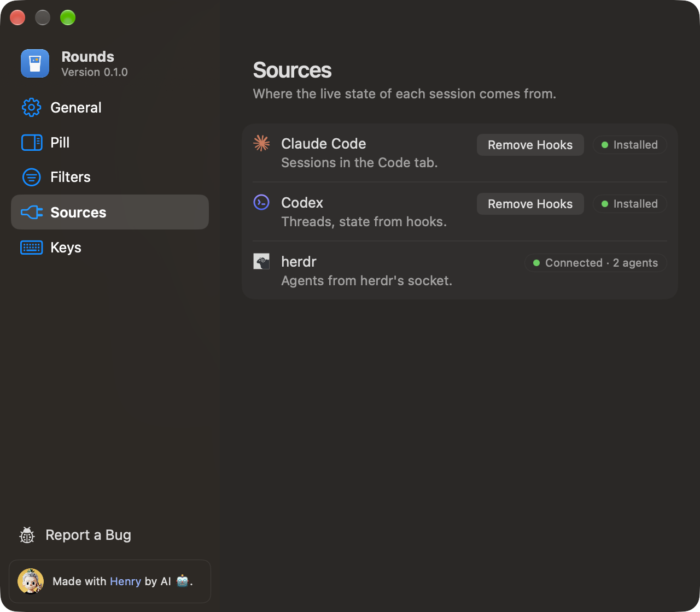This screenshot has height=612, width=700.
Task: Follow the Henry link in the footer
Action: click(126, 581)
